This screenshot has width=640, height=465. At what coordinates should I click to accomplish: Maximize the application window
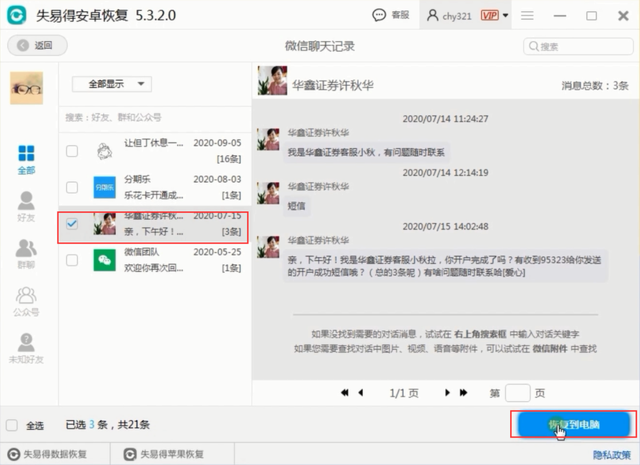[591, 16]
